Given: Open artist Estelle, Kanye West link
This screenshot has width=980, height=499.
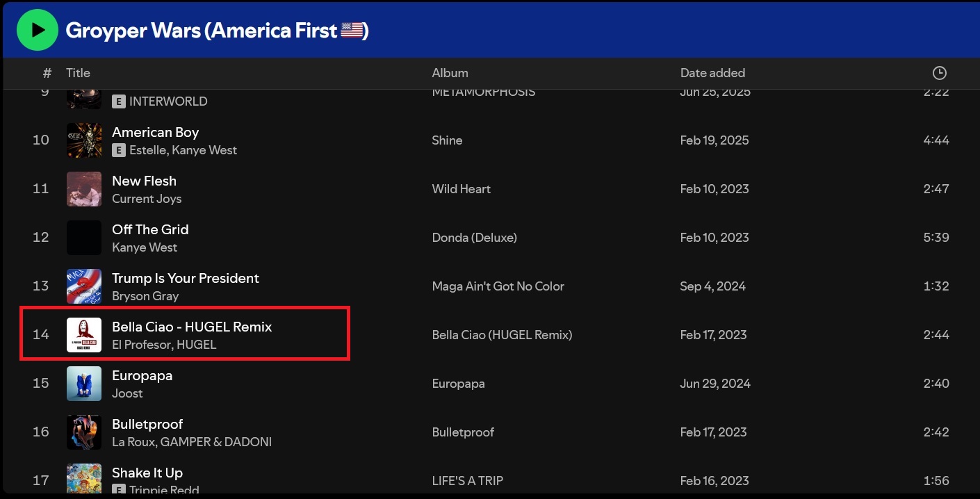Looking at the screenshot, I should pos(183,150).
